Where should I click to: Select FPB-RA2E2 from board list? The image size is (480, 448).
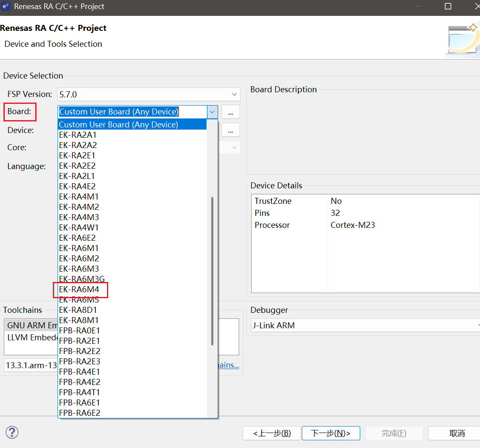(x=132, y=351)
